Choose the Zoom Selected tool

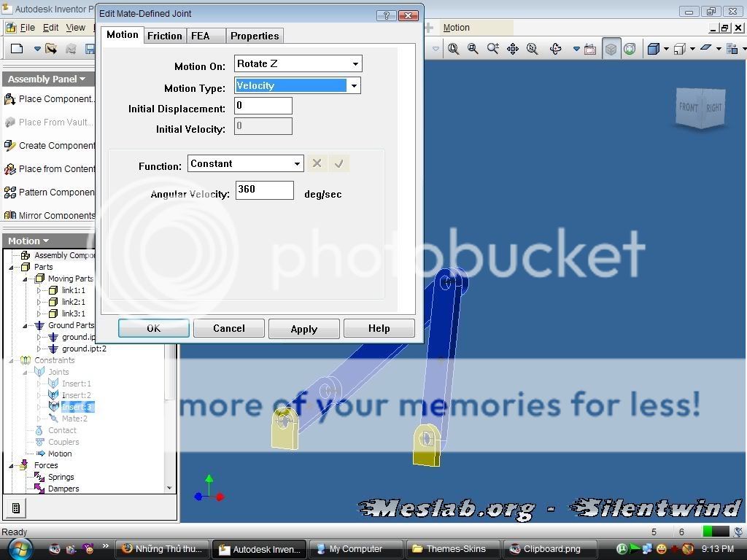coord(532,49)
